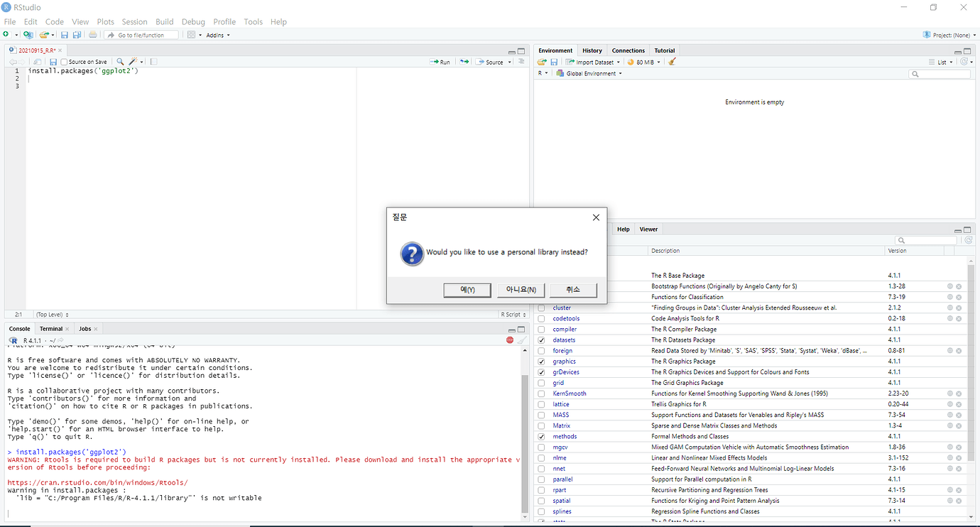The width and height of the screenshot is (980, 527).
Task: Click the broom icon to clear the Environment
Action: click(x=672, y=62)
